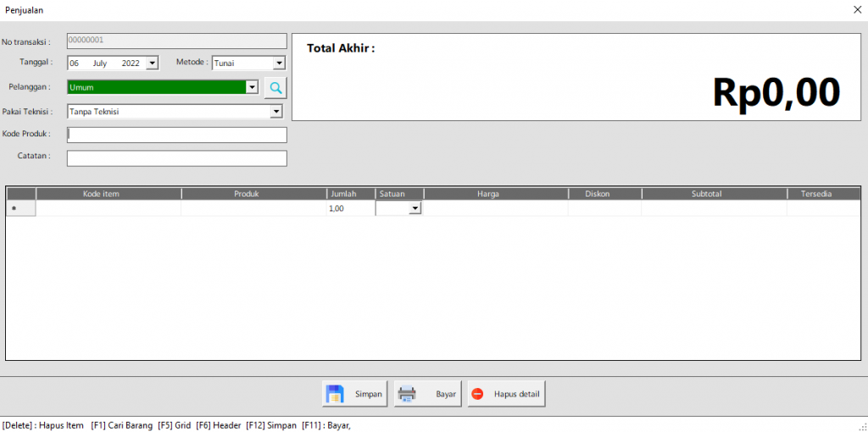Click the Bayar button with printer icon
Screen dimensions: 868x432
click(428, 394)
